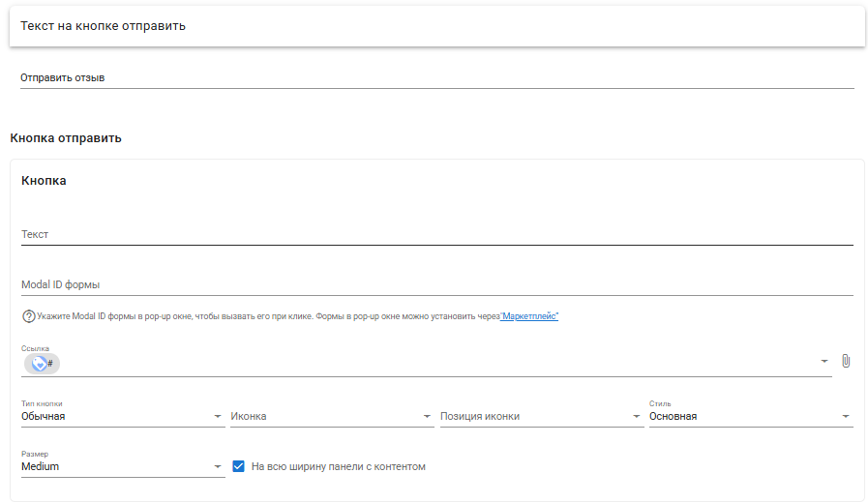Click the question mark help icon

(x=28, y=316)
